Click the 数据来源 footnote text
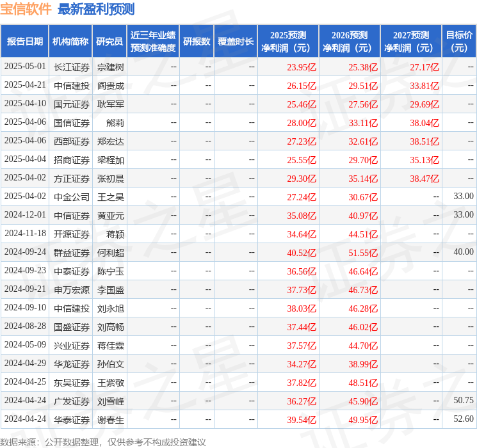 tap(103, 442)
